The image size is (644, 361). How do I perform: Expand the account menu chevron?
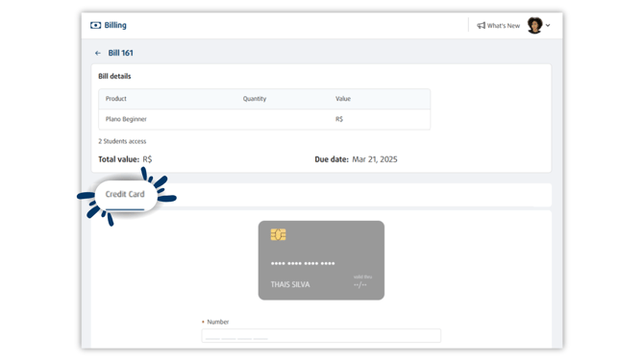click(x=548, y=25)
